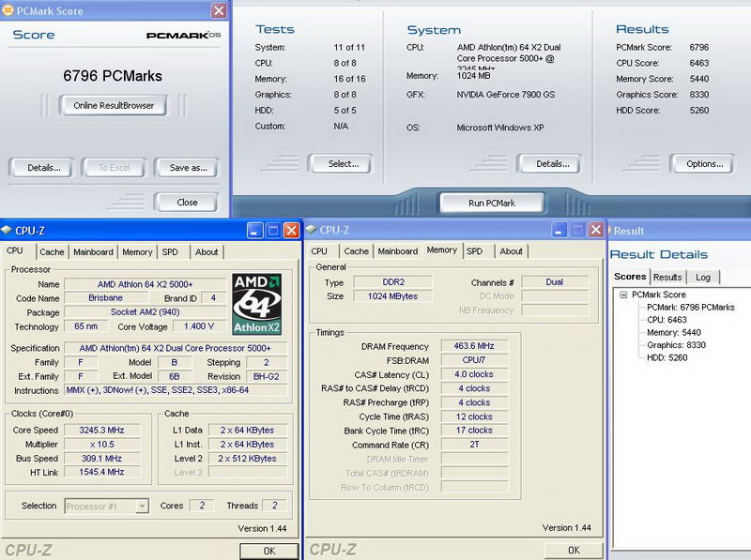This screenshot has height=560, width=751.
Task: Click the right CPU-Z window title icon
Action: click(312, 230)
